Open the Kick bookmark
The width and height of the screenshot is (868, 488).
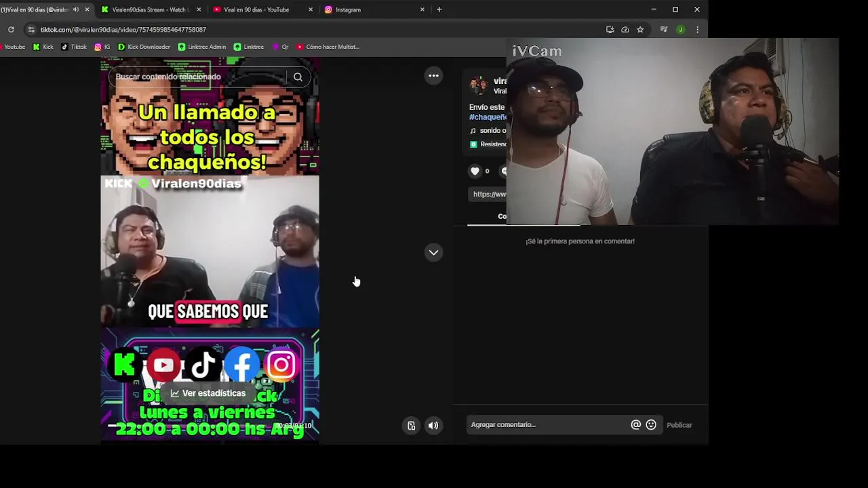point(43,47)
